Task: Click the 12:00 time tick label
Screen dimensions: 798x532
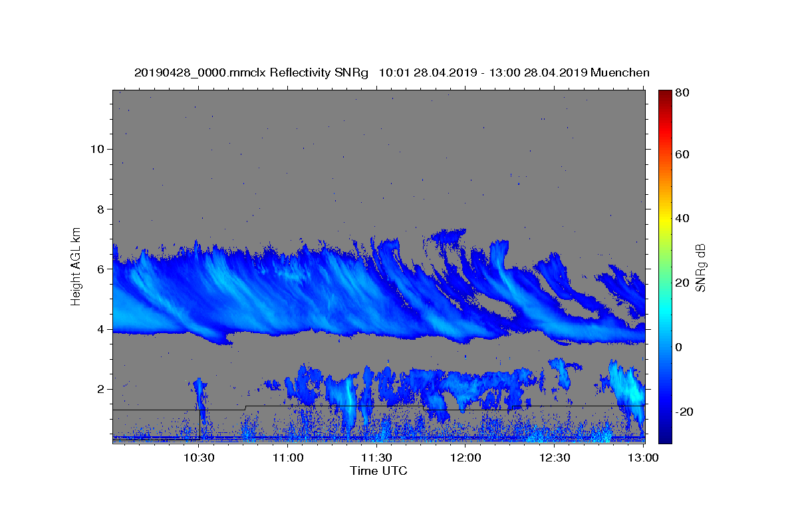Action: click(x=465, y=458)
